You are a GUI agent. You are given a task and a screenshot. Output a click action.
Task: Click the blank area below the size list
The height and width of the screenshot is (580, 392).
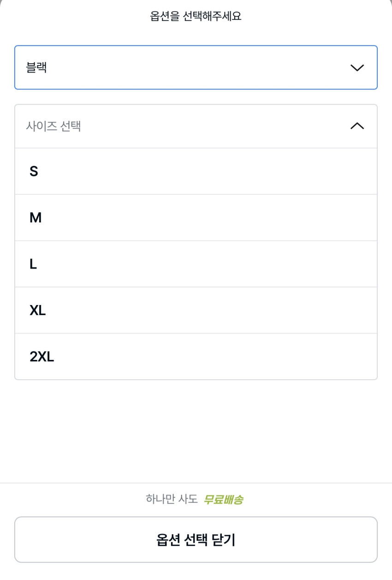coord(196,429)
